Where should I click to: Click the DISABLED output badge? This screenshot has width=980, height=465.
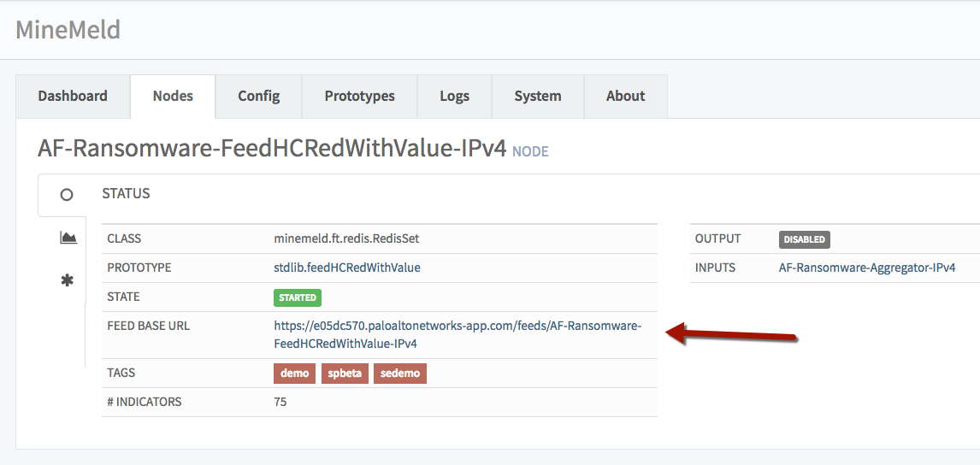pyautogui.click(x=804, y=239)
